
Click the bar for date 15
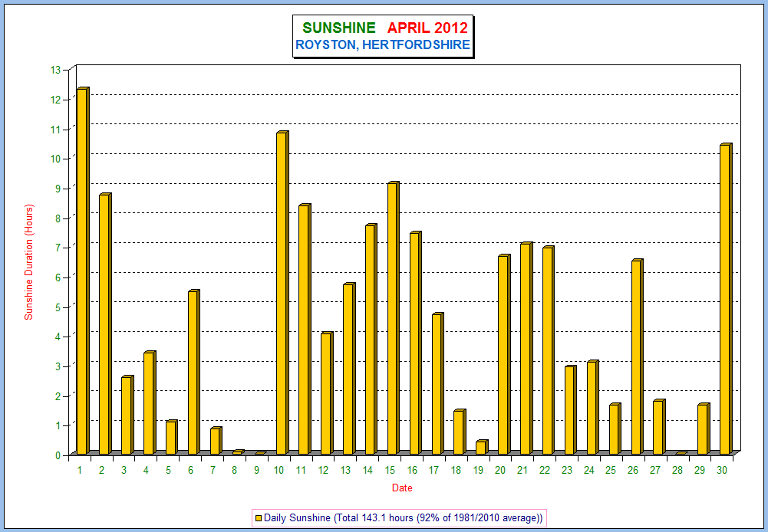(x=394, y=317)
